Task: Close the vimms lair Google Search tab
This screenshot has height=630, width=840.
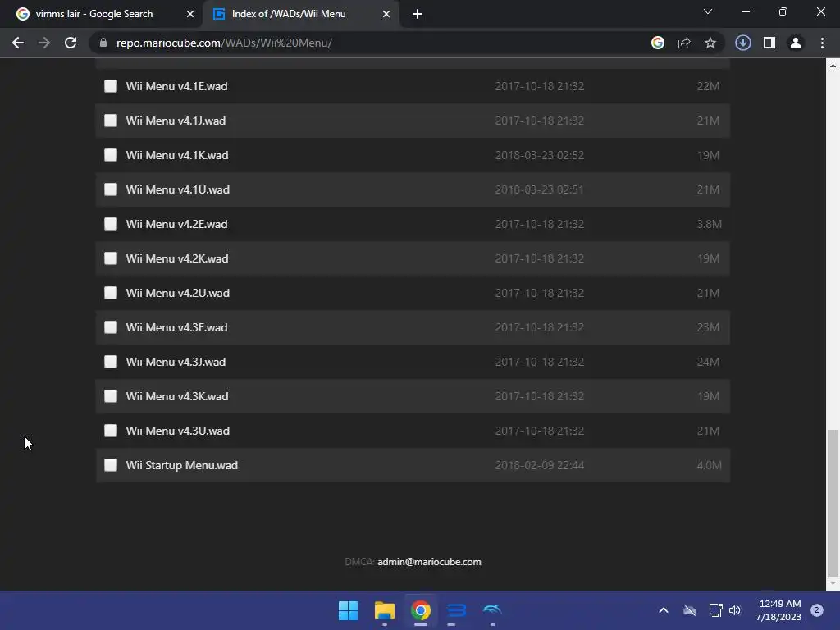Action: [x=190, y=14]
